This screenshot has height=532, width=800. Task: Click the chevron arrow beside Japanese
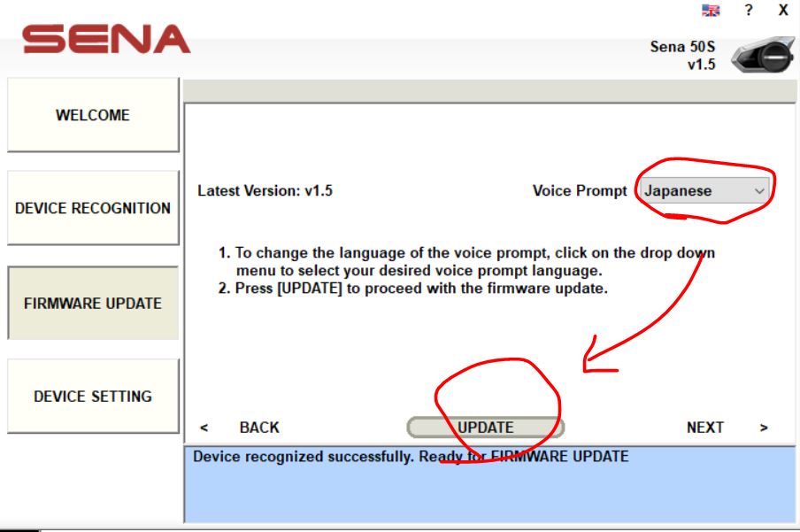pyautogui.click(x=758, y=190)
